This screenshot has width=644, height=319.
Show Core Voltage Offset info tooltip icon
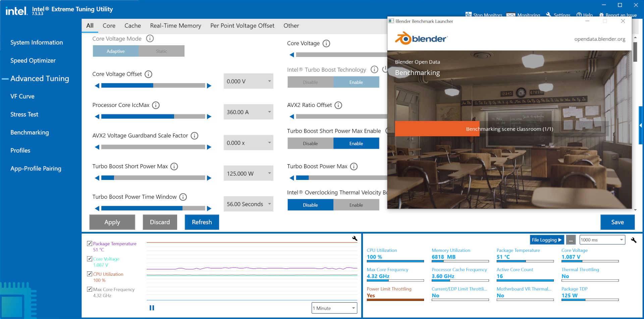coord(148,74)
